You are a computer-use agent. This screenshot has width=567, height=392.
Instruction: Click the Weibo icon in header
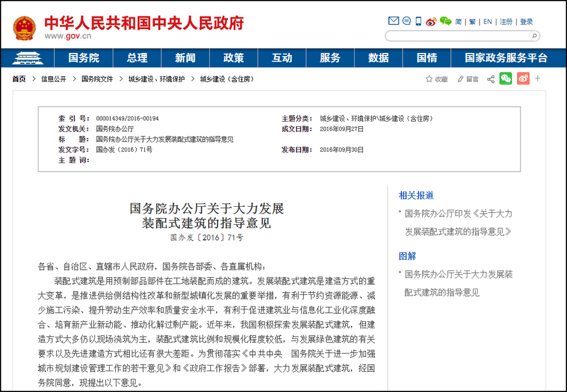coord(431,21)
